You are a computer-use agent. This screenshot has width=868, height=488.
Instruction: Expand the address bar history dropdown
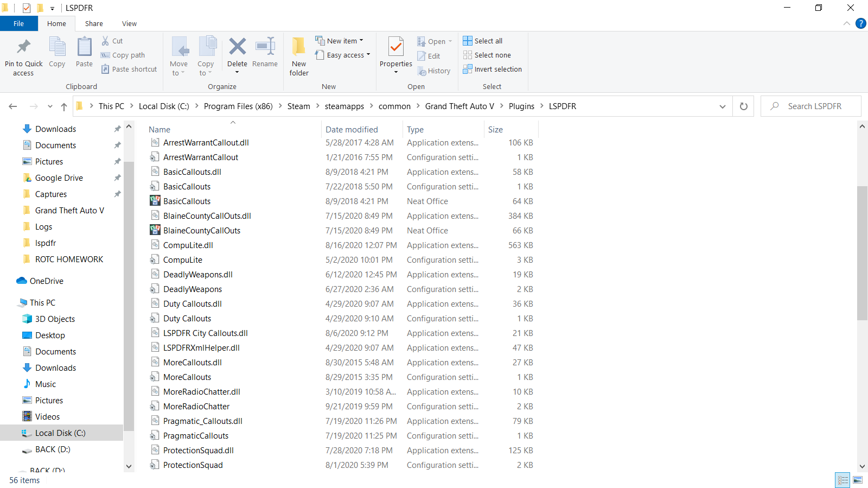722,106
